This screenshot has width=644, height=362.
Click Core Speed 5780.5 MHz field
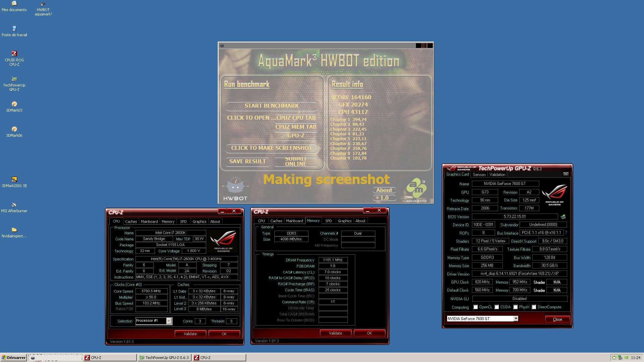(151, 291)
